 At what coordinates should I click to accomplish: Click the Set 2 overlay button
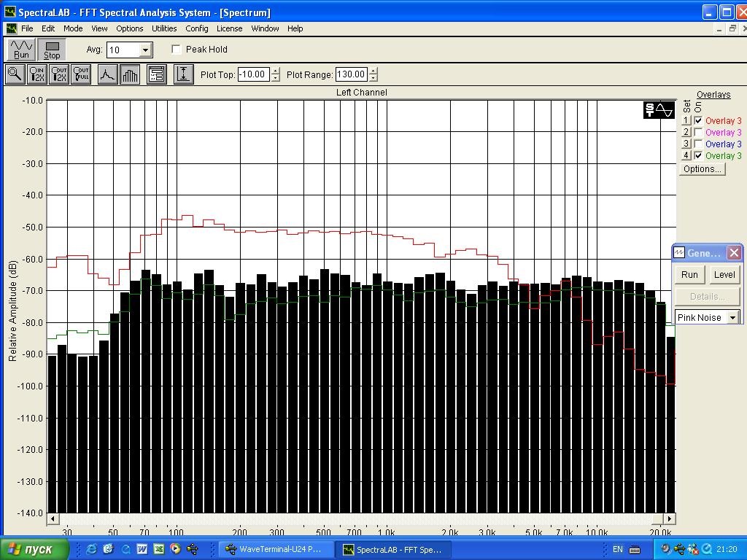686,133
